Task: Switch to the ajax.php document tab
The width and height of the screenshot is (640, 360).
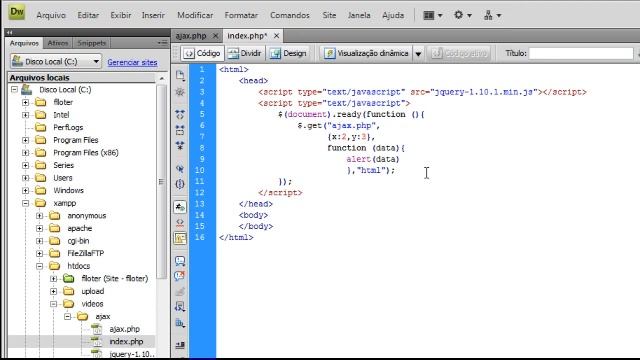Action: 191,36
